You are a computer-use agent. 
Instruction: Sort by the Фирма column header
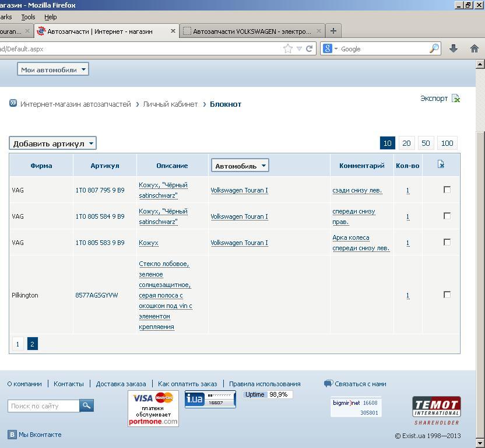[x=41, y=166]
